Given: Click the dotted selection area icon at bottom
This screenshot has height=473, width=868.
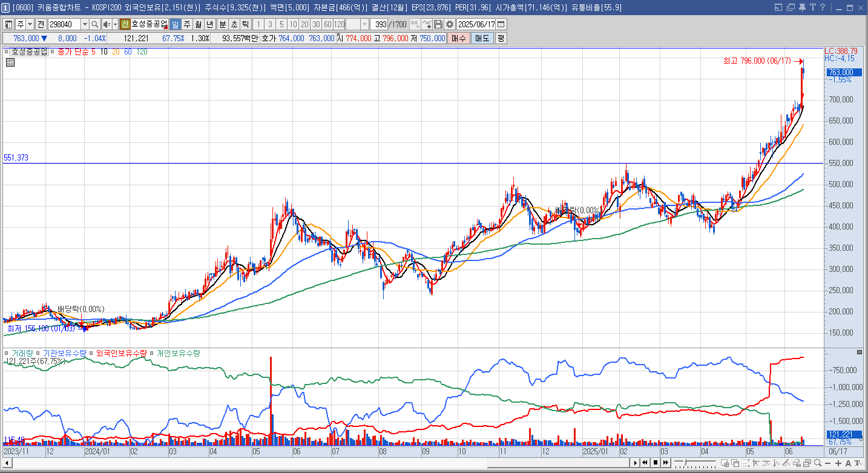Looking at the screenshot, I should (x=745, y=463).
